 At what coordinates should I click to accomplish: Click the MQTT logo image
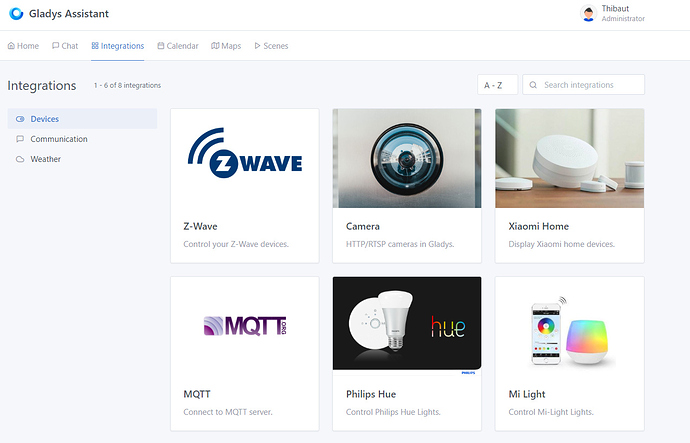pyautogui.click(x=245, y=326)
